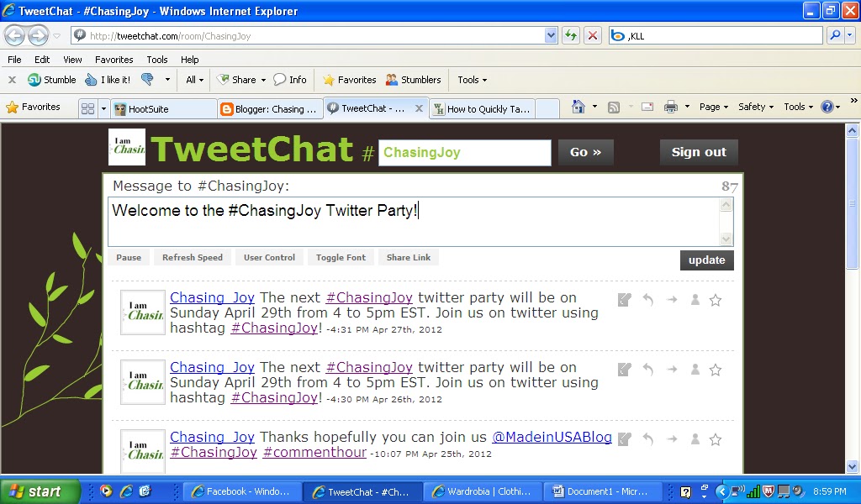Click the blue Help question icon
The height and width of the screenshot is (504, 861).
point(827,107)
